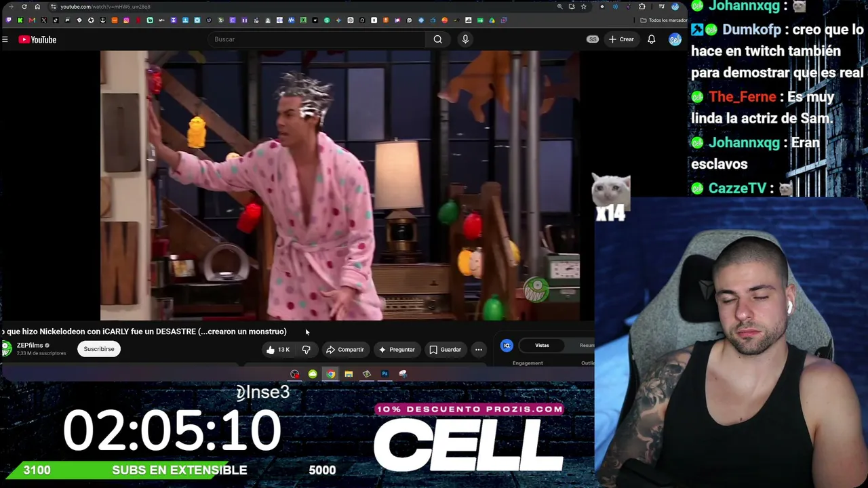
Task: Open the YouTube account avatar menu
Action: pyautogui.click(x=675, y=39)
